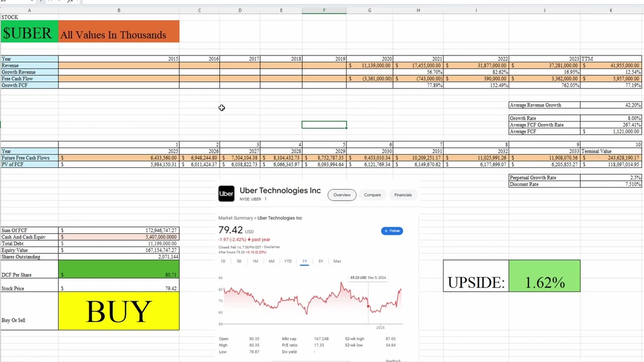
Task: Click the TTM revenue value 41,955,000.00
Action: tap(611, 65)
